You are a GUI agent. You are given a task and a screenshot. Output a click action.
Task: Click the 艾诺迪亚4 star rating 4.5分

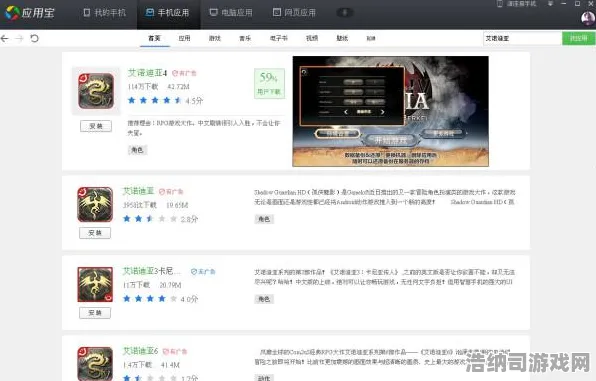[165, 101]
